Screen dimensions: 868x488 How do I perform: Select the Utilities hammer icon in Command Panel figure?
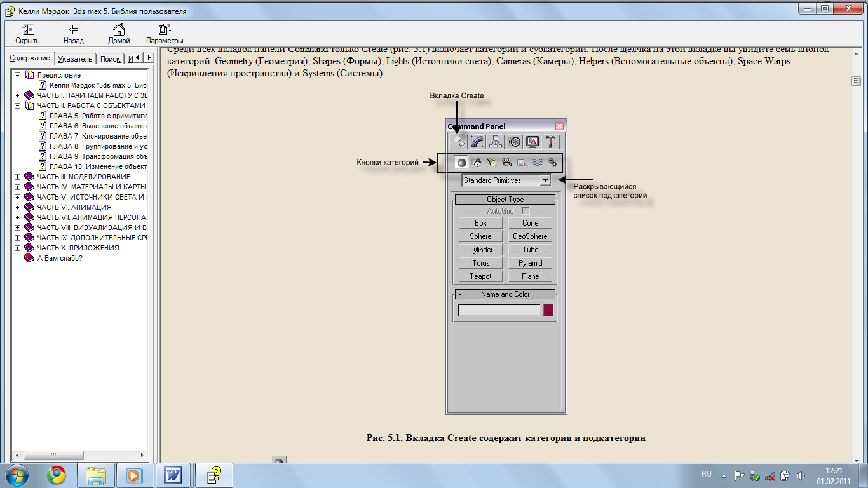(551, 142)
